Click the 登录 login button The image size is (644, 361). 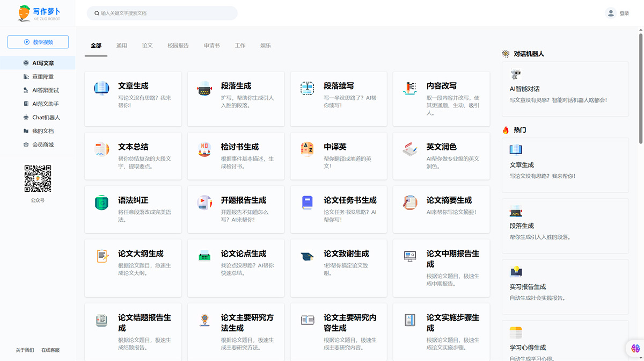(x=624, y=12)
